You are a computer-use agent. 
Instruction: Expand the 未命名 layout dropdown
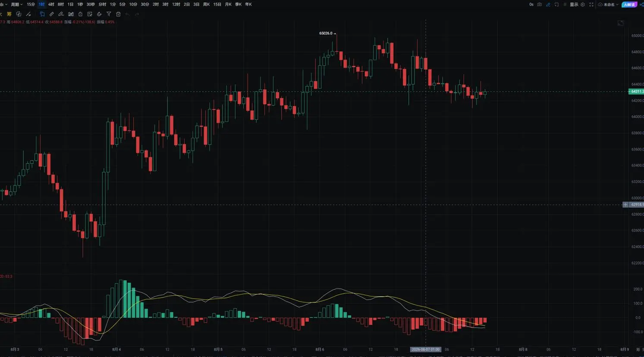tap(608, 4)
